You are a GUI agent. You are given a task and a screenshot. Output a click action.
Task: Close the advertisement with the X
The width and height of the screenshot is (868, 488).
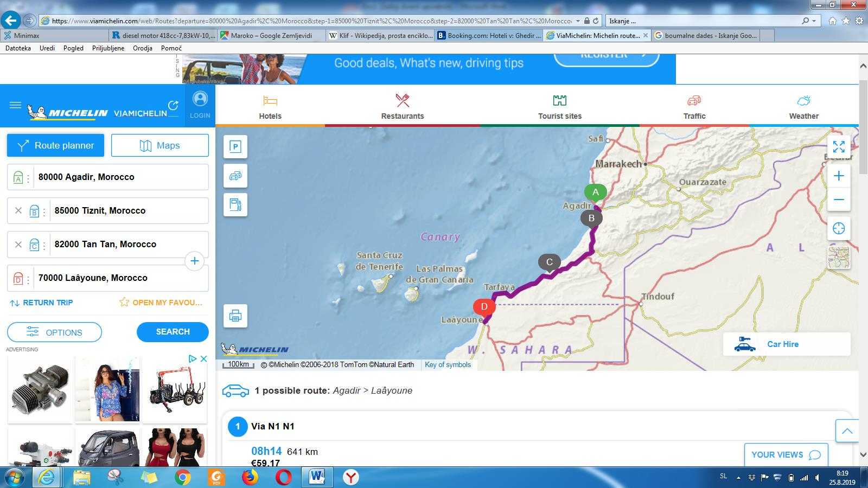click(x=203, y=359)
